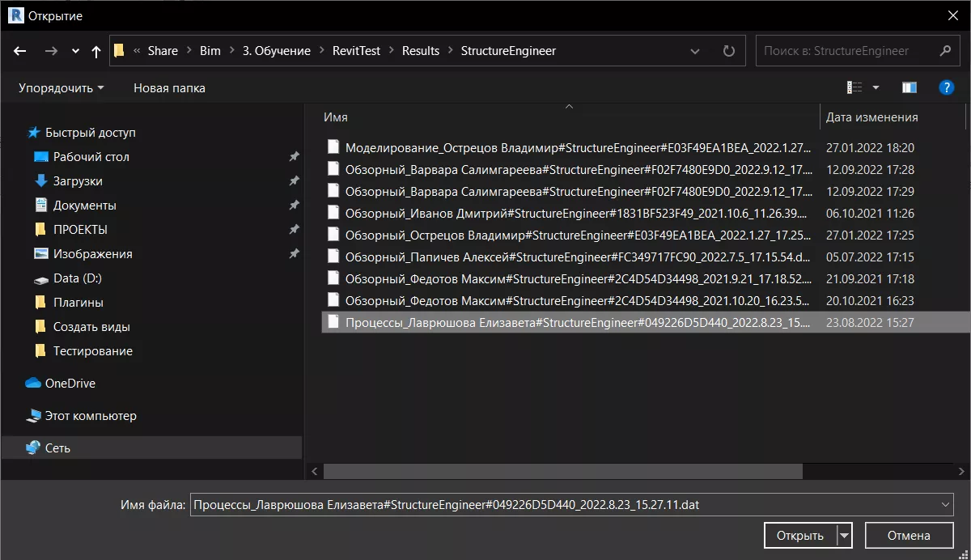Click the Отмена button
Screen dimensions: 971x560
point(909,535)
